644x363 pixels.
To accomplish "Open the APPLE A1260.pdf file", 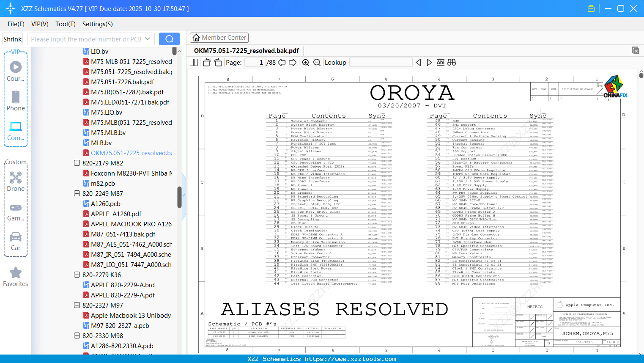I will pos(116,214).
